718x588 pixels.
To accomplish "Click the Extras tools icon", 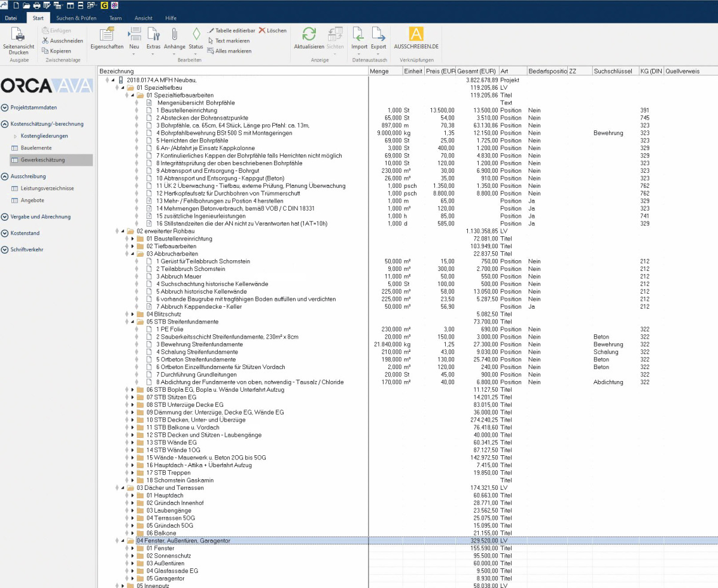I will 153,34.
